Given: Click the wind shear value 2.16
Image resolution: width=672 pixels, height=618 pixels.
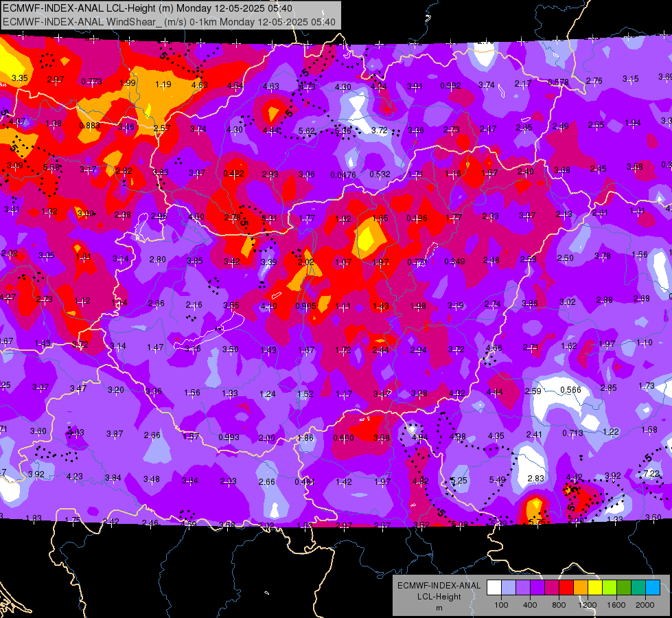Looking at the screenshot, I should [x=194, y=305].
